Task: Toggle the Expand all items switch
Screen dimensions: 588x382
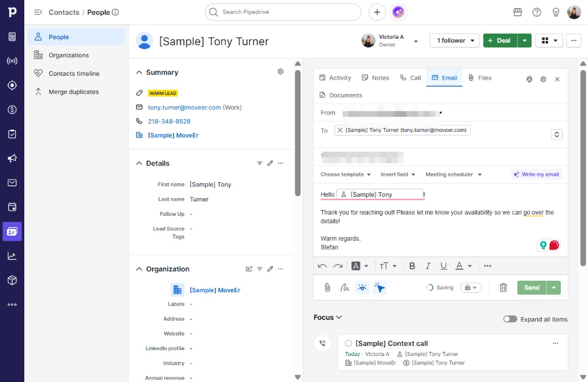Action: tap(510, 319)
